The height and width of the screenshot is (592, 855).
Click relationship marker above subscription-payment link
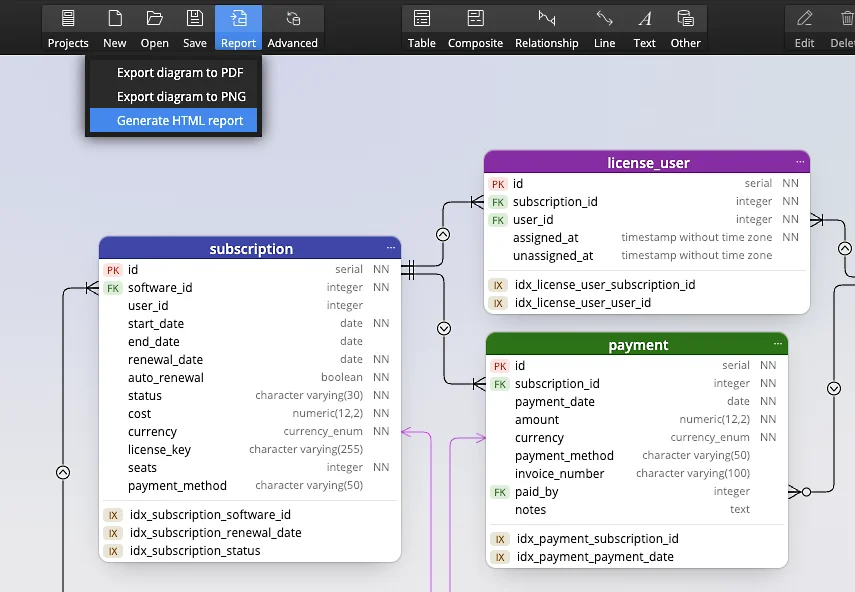(x=444, y=328)
